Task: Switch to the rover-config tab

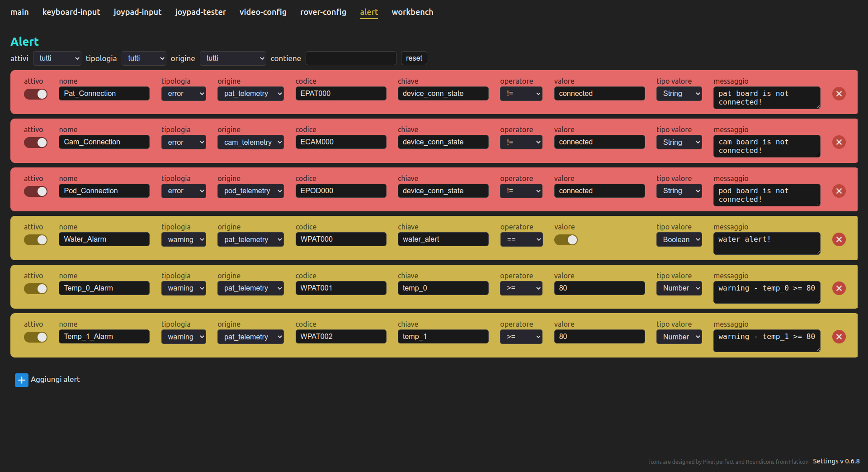Action: click(x=323, y=12)
